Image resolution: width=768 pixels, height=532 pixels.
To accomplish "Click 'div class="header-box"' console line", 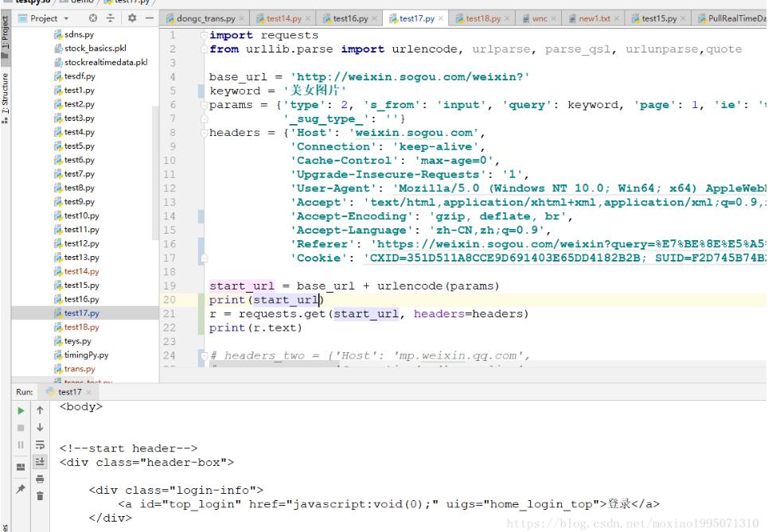I will click(x=146, y=463).
